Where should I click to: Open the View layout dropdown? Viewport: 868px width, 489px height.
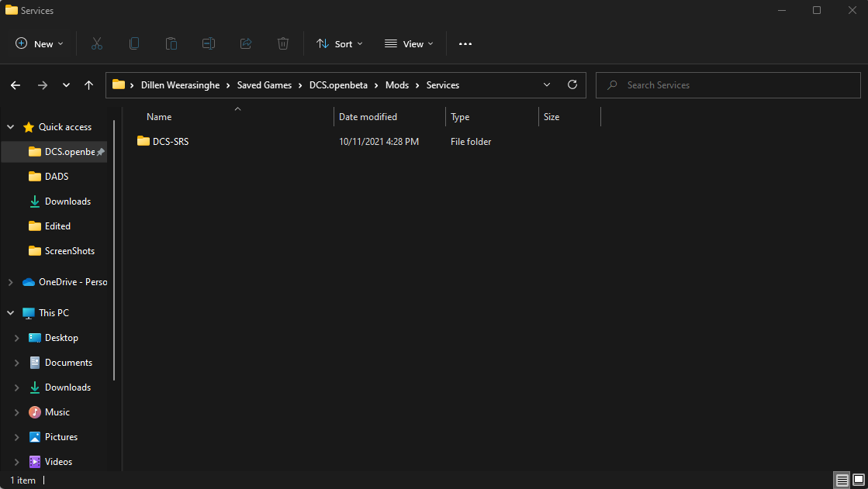409,43
